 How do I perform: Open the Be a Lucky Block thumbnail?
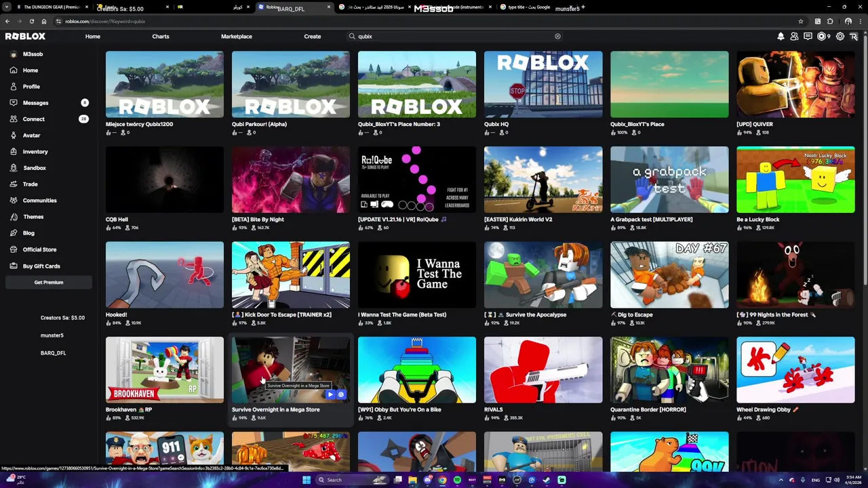[x=796, y=180]
